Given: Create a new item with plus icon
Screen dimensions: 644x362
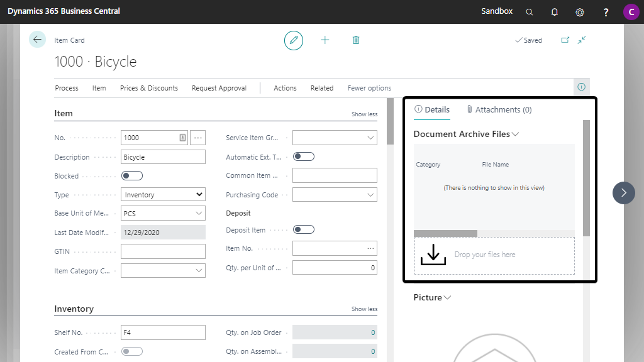Looking at the screenshot, I should pyautogui.click(x=325, y=40).
